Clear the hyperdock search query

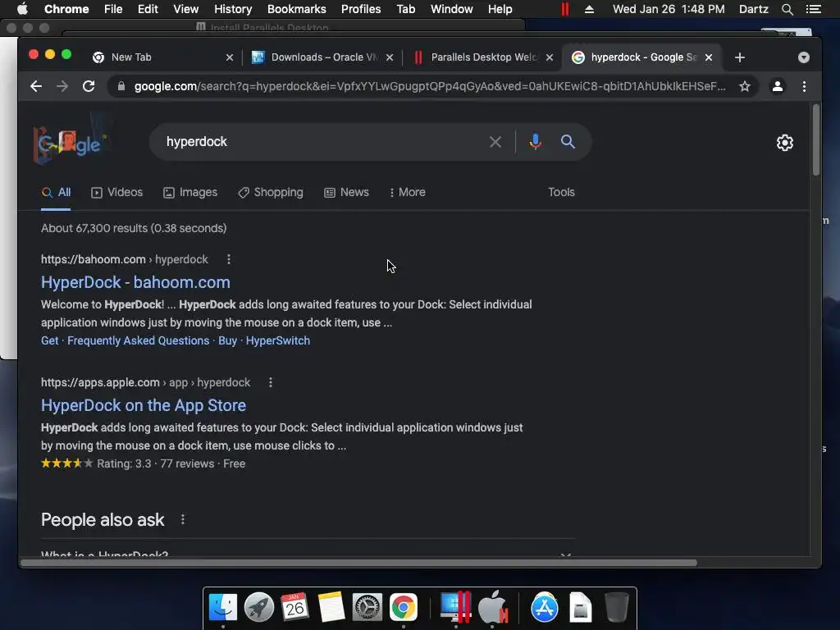point(495,142)
